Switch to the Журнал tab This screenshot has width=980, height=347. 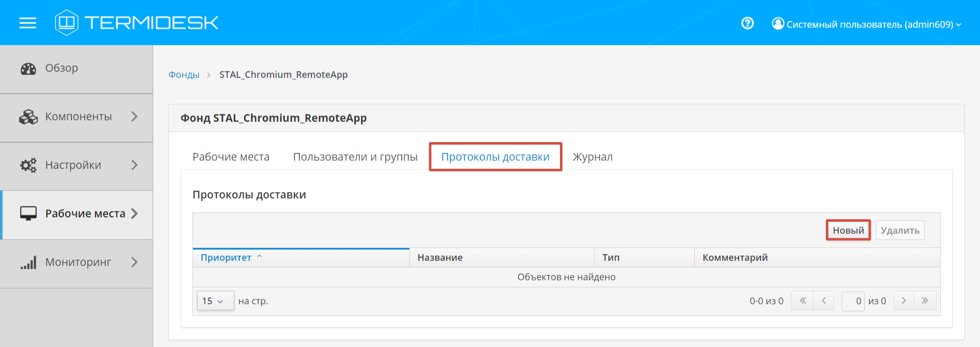592,157
